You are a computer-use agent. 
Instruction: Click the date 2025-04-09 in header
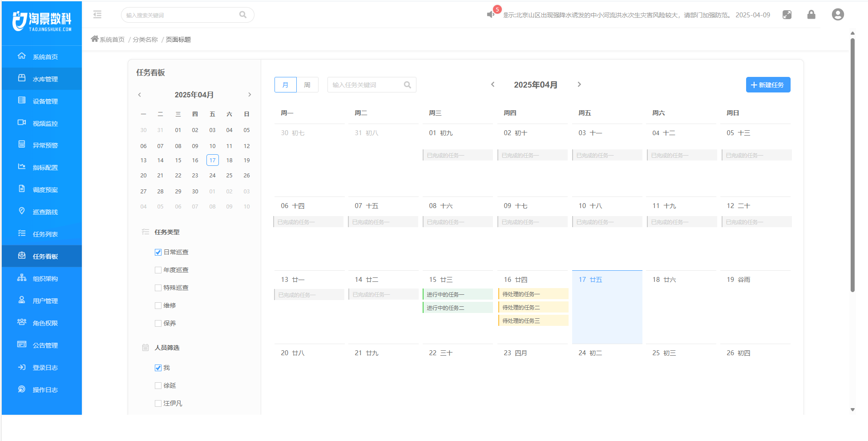click(x=753, y=15)
